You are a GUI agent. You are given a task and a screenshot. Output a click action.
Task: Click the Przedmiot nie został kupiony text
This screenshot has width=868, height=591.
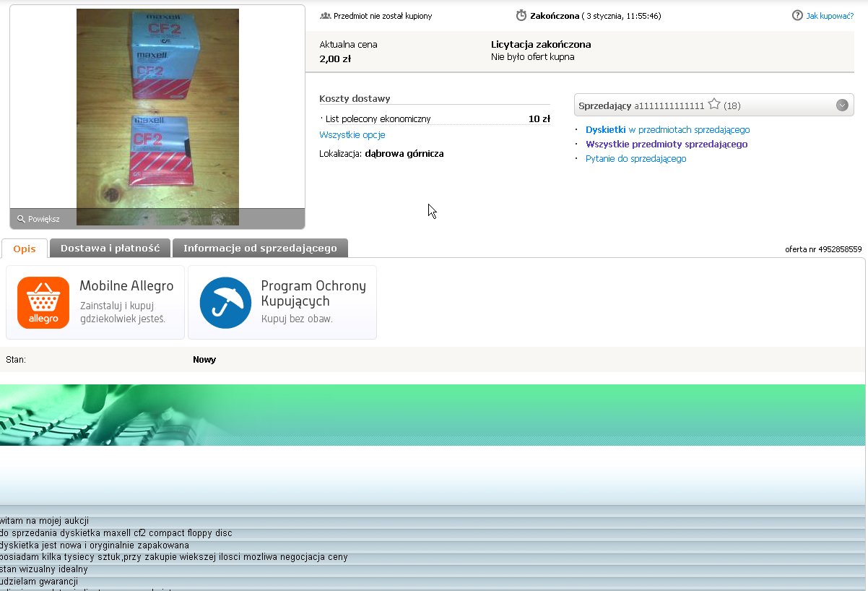383,16
